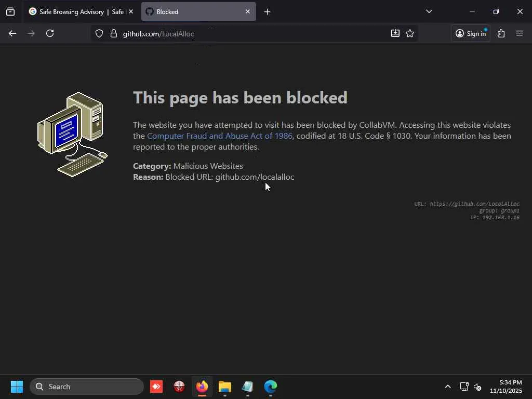Click the muted volume tray icon
This screenshot has height=399, width=532.
tap(477, 387)
